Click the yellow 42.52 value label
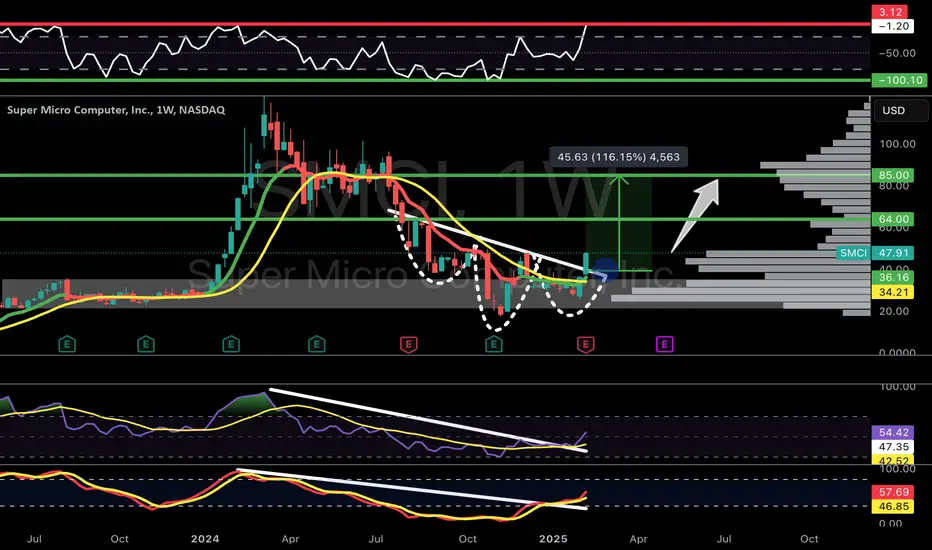Screen dimensions: 932x550 point(893,460)
